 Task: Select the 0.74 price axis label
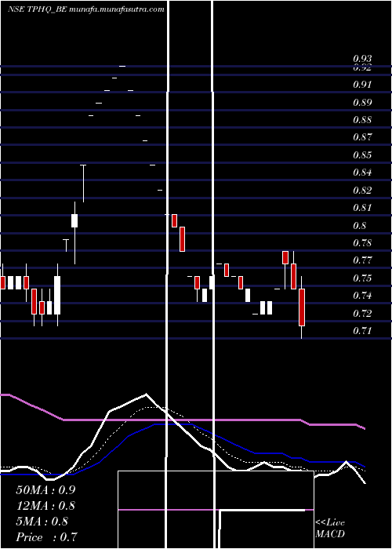click(x=362, y=296)
